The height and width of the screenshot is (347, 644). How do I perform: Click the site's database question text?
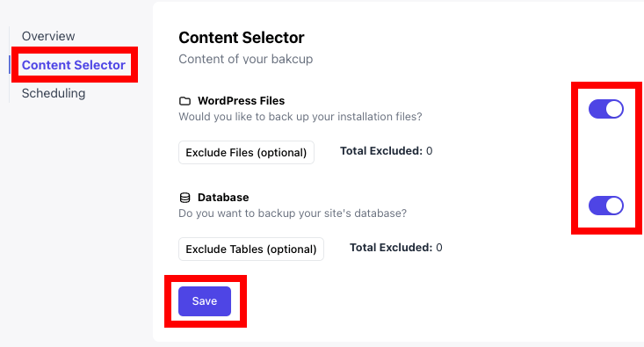pyautogui.click(x=293, y=213)
